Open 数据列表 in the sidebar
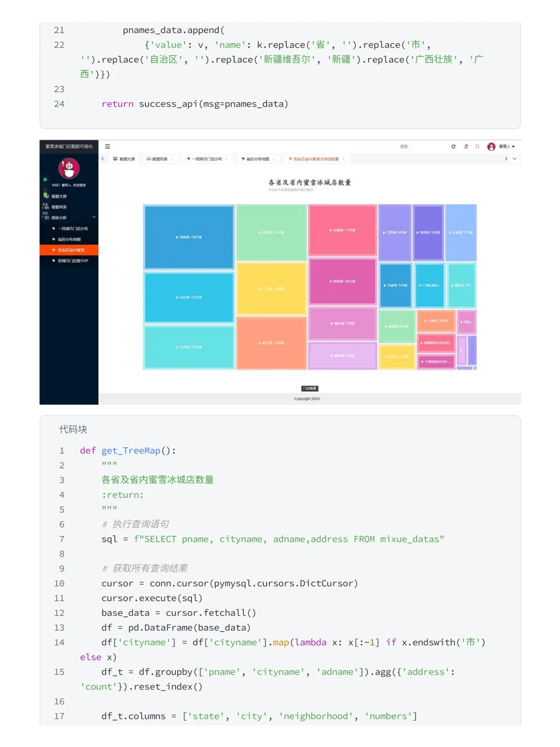 (x=69, y=207)
